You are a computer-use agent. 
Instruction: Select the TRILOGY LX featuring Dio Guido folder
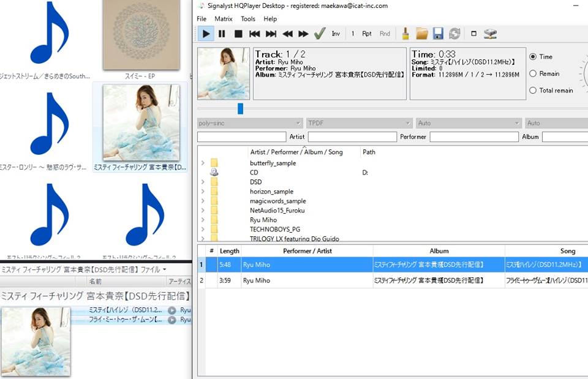pos(295,238)
